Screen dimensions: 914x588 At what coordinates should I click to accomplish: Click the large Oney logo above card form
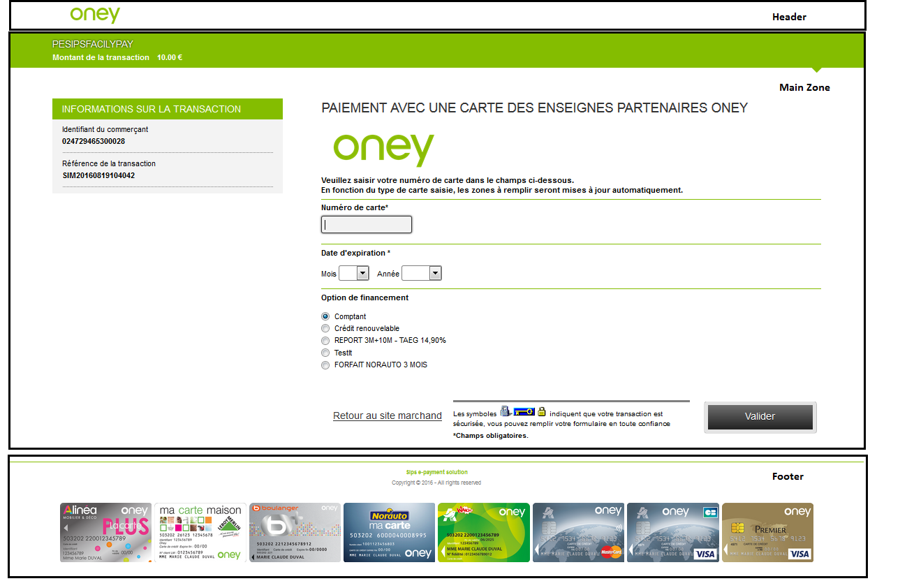point(383,149)
